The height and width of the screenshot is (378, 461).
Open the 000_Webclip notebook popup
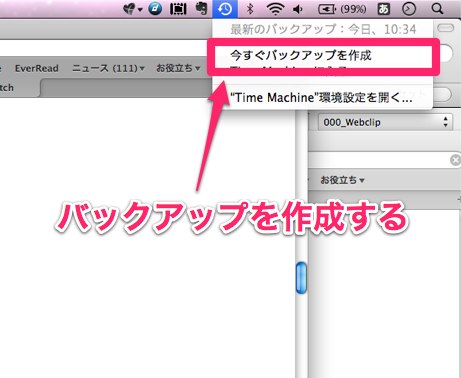(x=385, y=122)
